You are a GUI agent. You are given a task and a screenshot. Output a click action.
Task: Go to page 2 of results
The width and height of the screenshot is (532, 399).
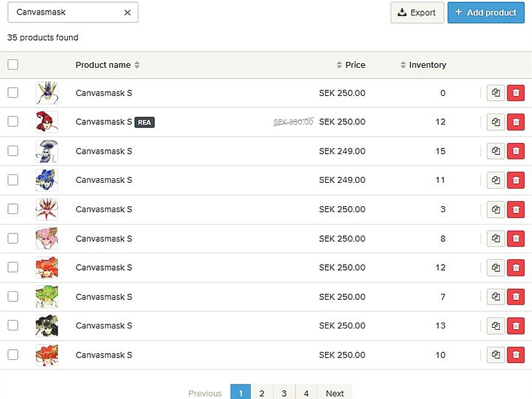[x=261, y=393]
